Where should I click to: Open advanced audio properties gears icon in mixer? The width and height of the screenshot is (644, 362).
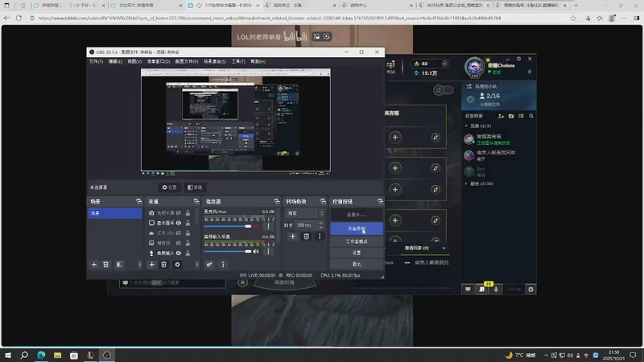coord(209,265)
